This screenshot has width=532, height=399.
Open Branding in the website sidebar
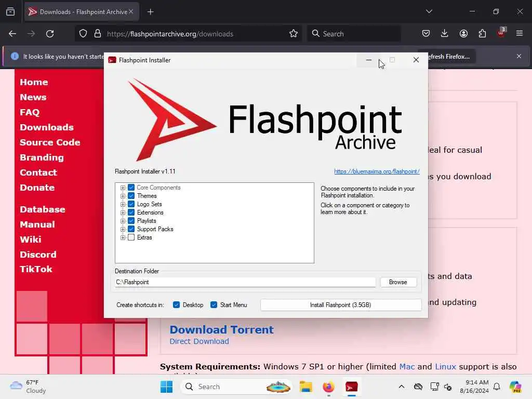coord(42,157)
